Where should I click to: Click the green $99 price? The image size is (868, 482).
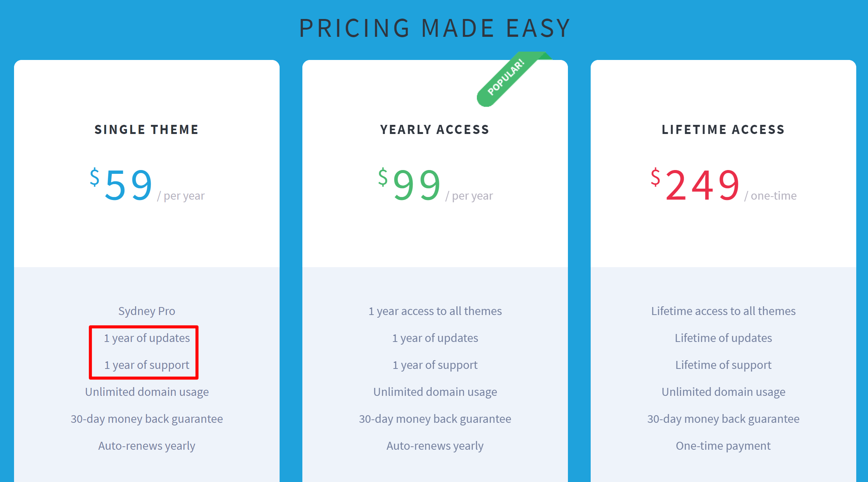409,184
